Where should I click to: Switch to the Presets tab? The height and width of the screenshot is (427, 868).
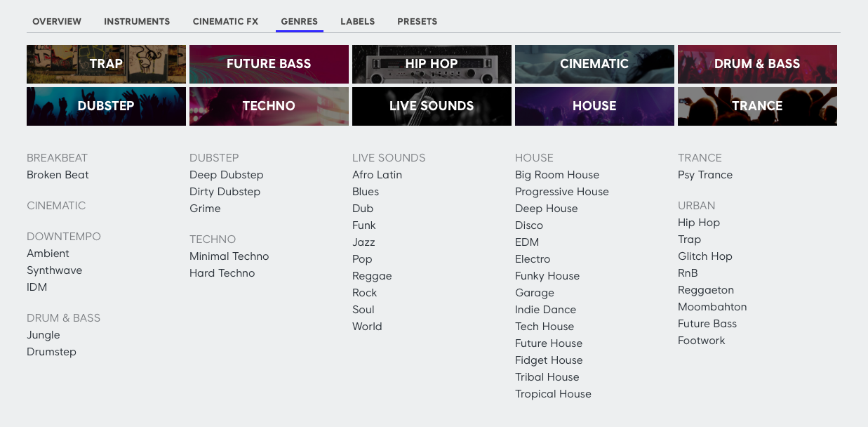417,22
